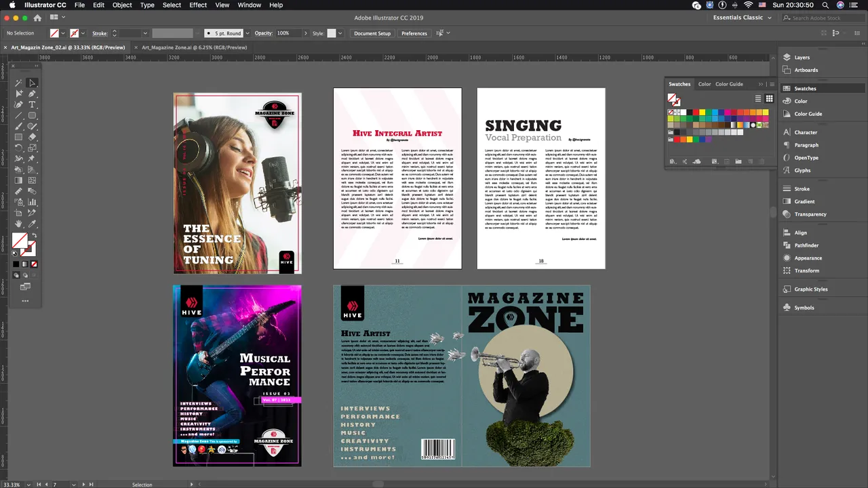Open the Window menu

pos(249,5)
